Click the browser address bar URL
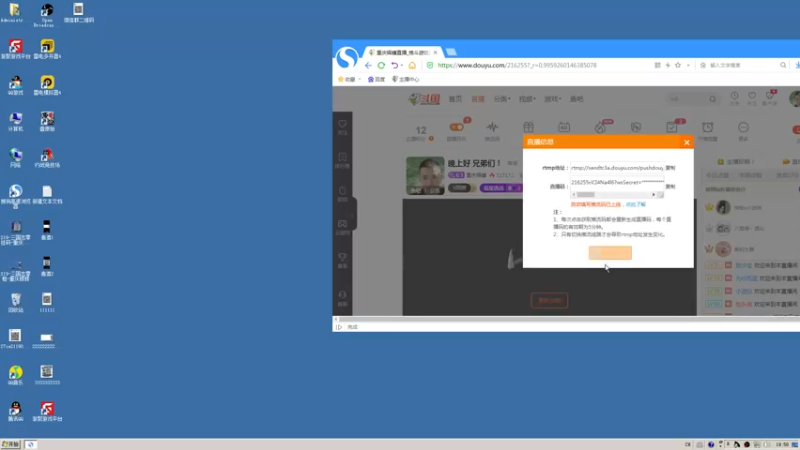 [x=517, y=65]
